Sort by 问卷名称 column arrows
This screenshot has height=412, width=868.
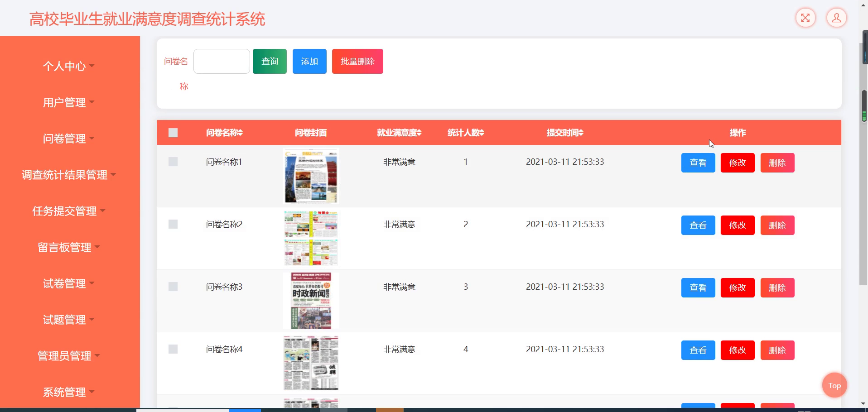(x=241, y=133)
